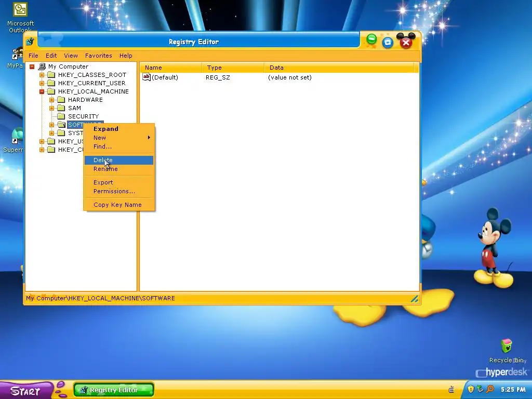This screenshot has width=532, height=399.
Task: Expand the SYSTEM subkey
Action: (x=51, y=133)
